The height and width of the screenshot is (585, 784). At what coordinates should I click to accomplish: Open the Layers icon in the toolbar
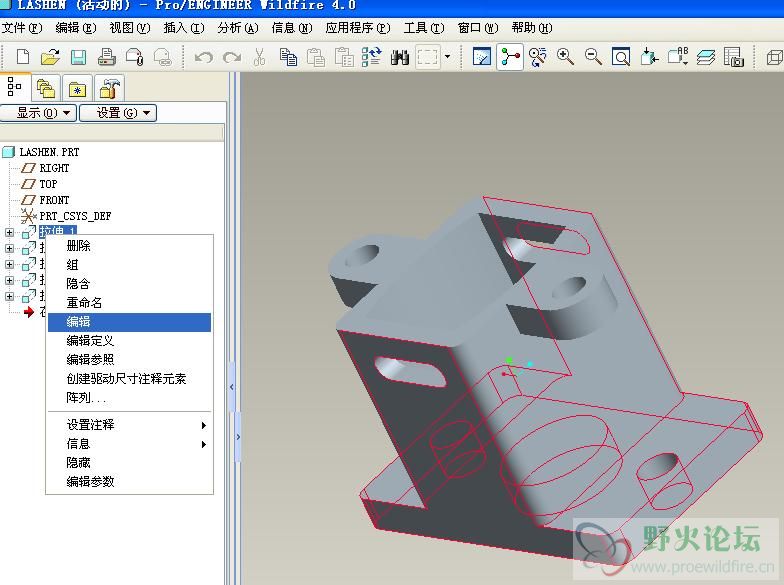click(x=706, y=57)
